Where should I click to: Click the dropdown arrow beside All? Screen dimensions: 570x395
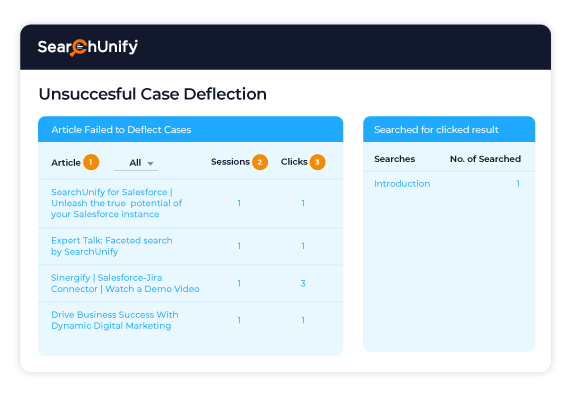[x=150, y=164]
